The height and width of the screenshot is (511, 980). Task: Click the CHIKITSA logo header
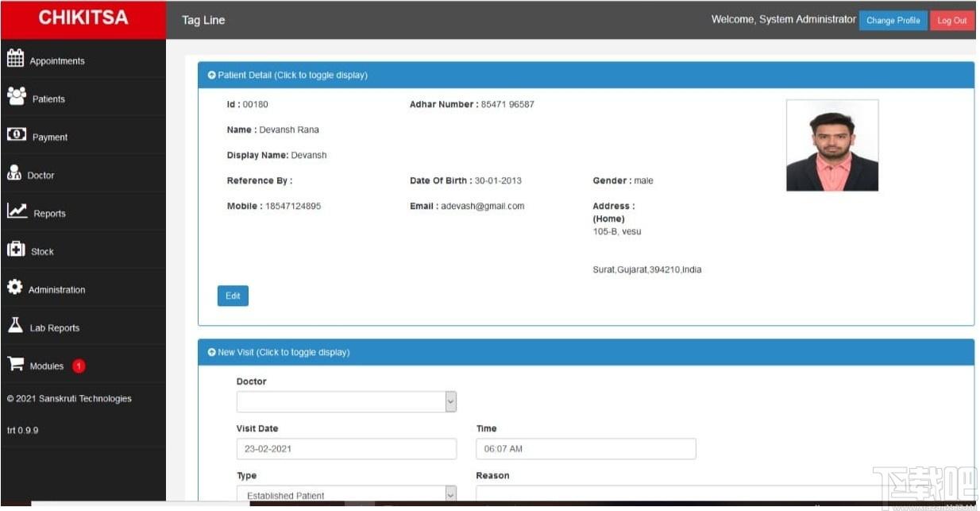[83, 18]
